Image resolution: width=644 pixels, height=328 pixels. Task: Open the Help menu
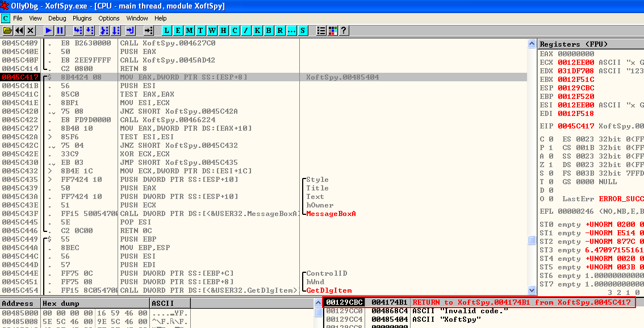[161, 18]
